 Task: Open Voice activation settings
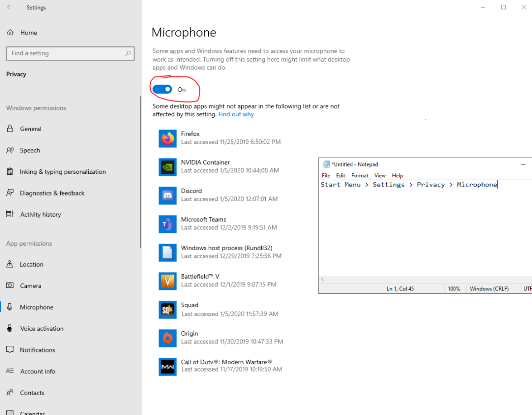[x=41, y=328]
